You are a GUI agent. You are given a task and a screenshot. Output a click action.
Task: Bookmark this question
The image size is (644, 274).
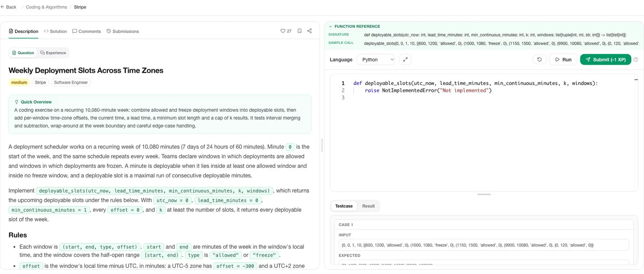299,31
